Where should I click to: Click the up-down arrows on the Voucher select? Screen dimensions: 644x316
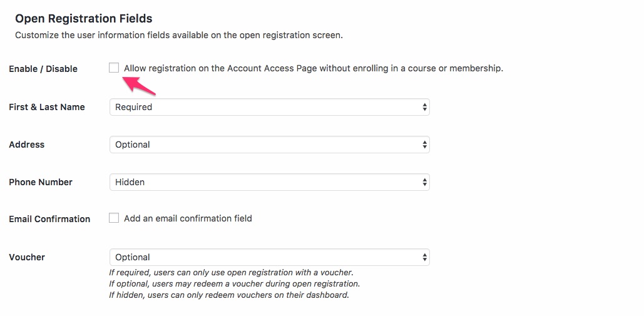point(425,257)
